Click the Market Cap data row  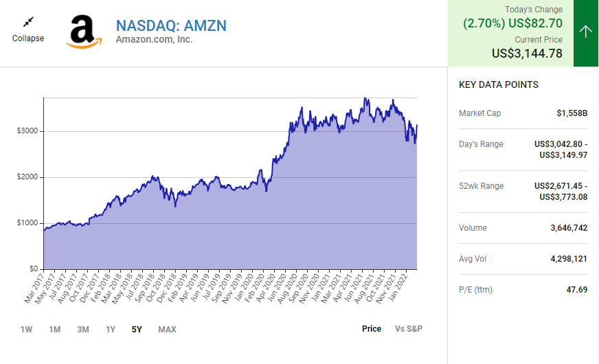523,113
